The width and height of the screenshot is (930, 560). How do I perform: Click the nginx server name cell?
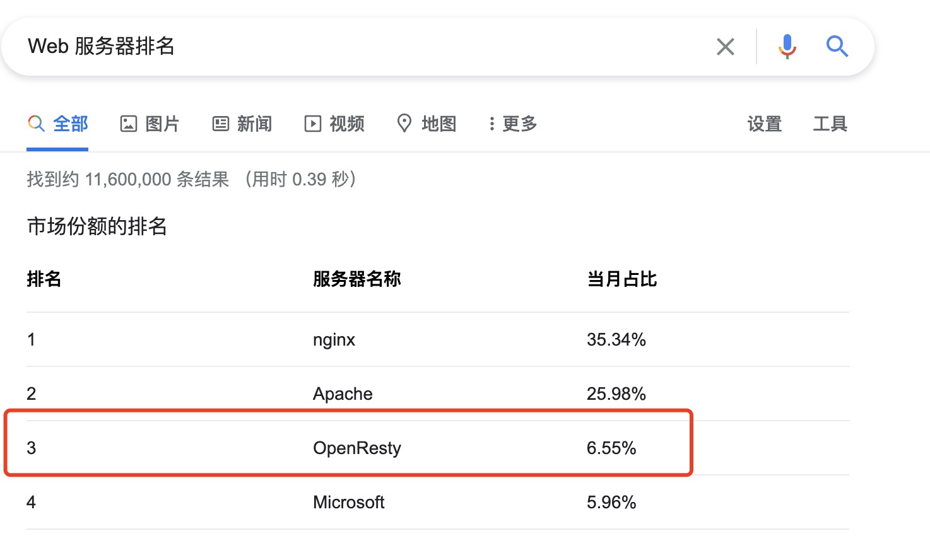pyautogui.click(x=334, y=340)
